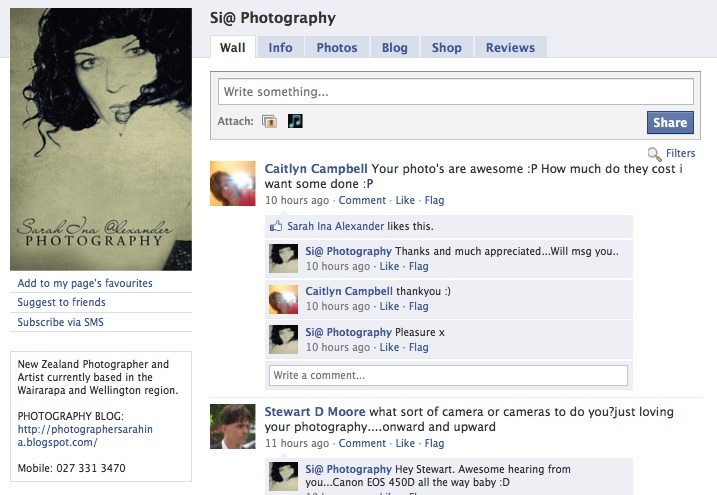Open the photography blogspot URL link
Screen dimensions: 717x495
click(x=85, y=436)
